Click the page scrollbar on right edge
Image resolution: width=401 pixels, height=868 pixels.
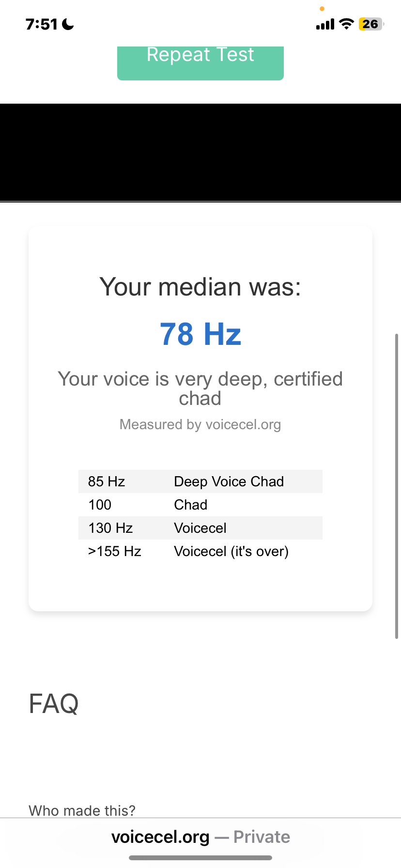[397, 486]
